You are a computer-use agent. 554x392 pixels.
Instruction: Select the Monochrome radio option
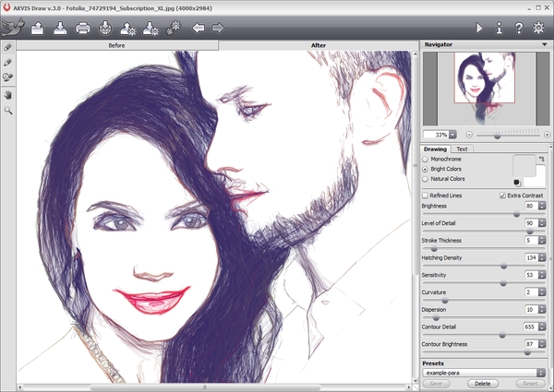point(425,160)
